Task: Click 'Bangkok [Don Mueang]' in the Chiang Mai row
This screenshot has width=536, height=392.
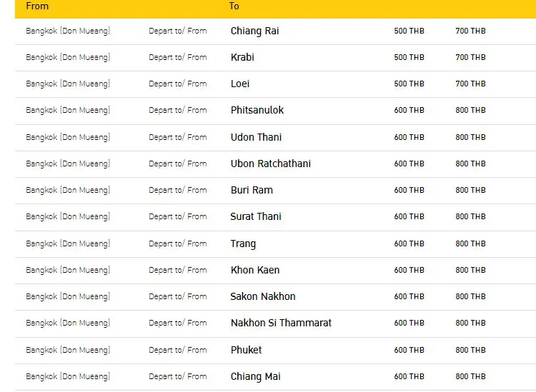Action: point(68,376)
